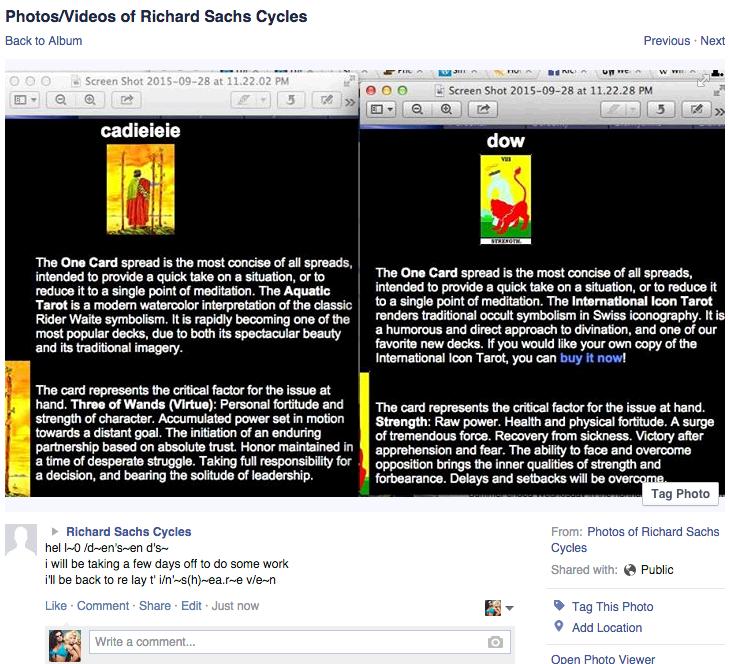Viewport: 730px width, 664px height.
Task: Expand toolbar overflow chevrons in 11.22.02 window
Action: click(x=350, y=102)
